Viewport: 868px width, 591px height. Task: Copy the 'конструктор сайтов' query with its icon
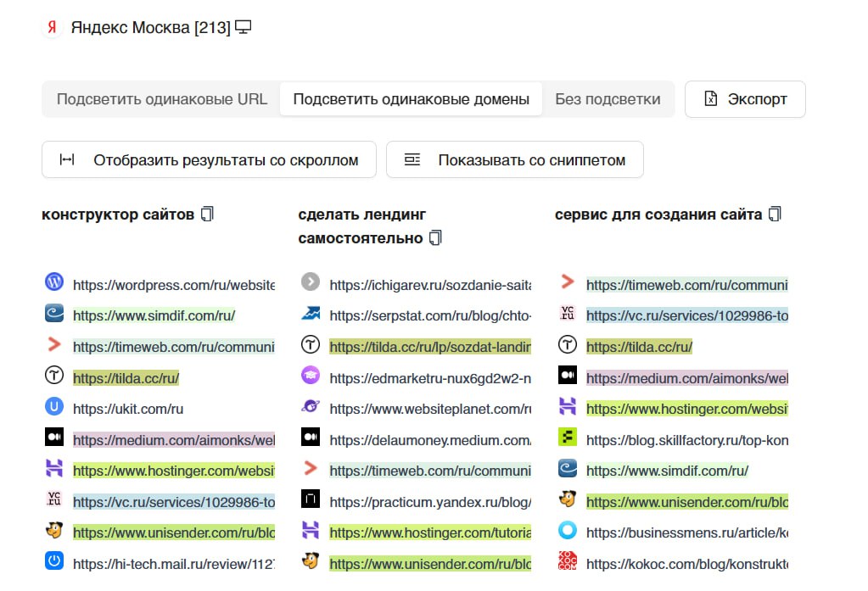pyautogui.click(x=207, y=215)
